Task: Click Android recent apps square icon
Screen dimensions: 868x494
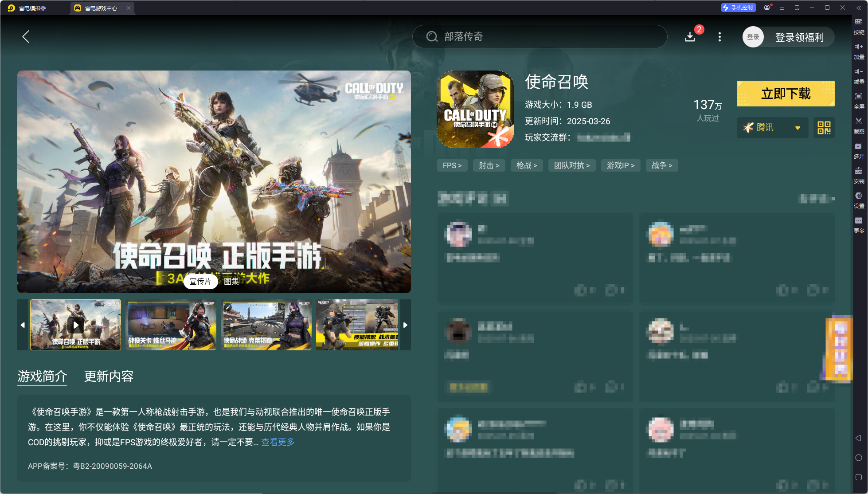Action: pyautogui.click(x=858, y=477)
